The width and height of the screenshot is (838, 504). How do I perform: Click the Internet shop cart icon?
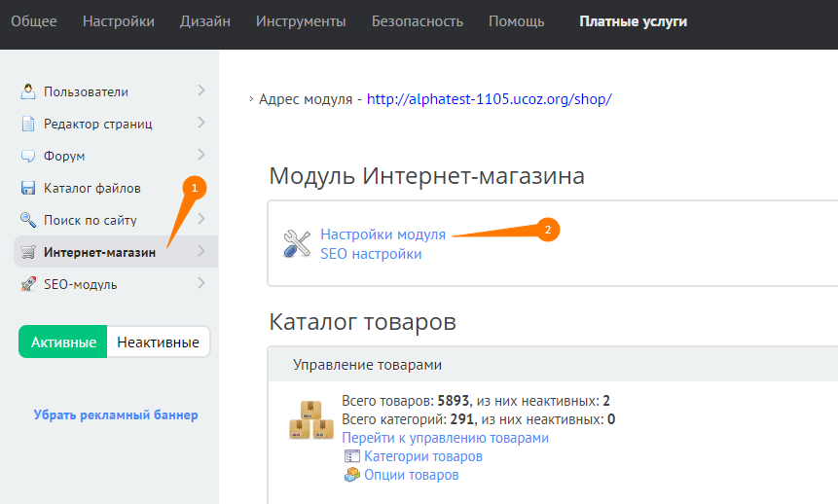(x=28, y=252)
